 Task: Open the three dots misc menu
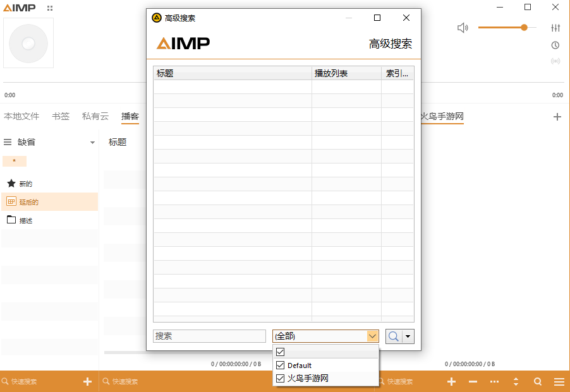[494, 381]
